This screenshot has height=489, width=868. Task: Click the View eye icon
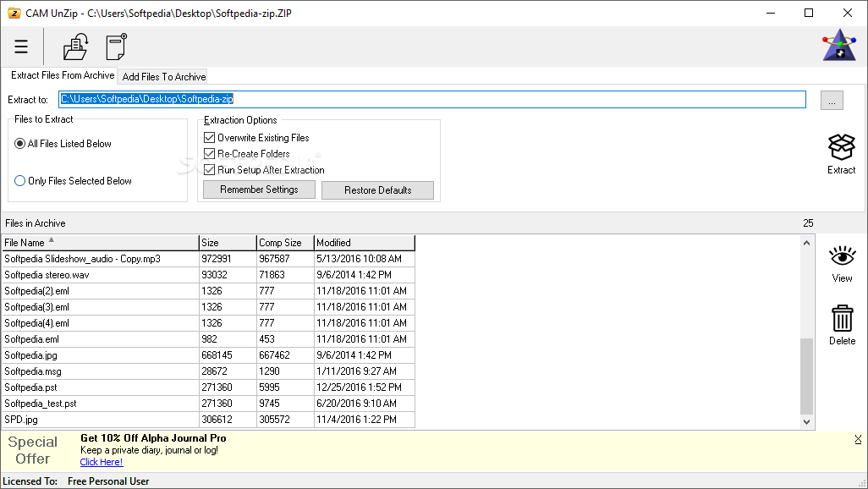(842, 256)
